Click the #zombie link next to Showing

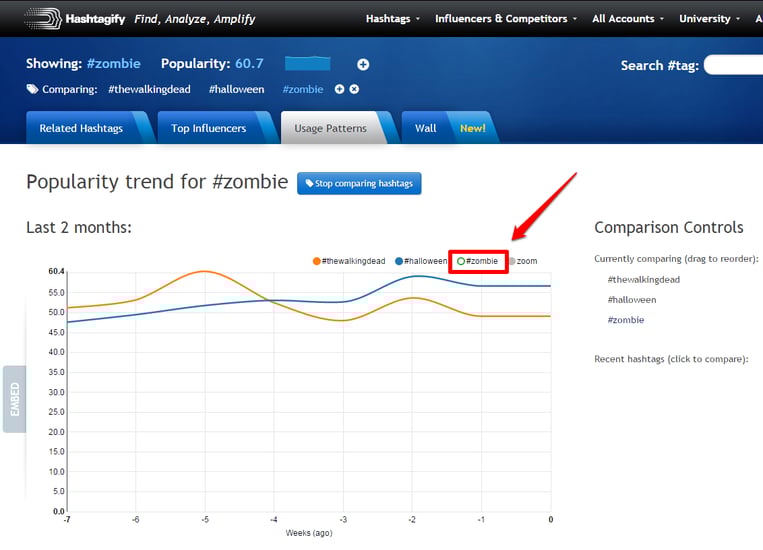click(x=114, y=64)
